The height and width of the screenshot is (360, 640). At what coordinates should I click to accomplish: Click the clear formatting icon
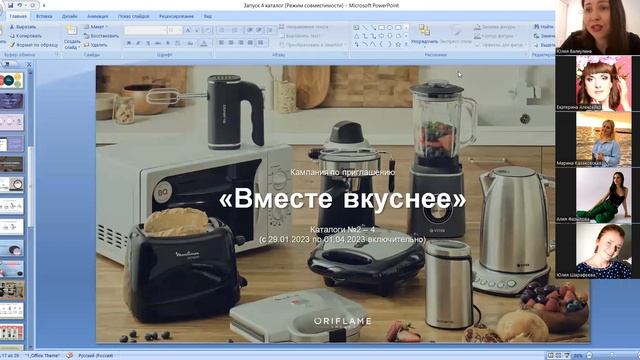pos(207,30)
